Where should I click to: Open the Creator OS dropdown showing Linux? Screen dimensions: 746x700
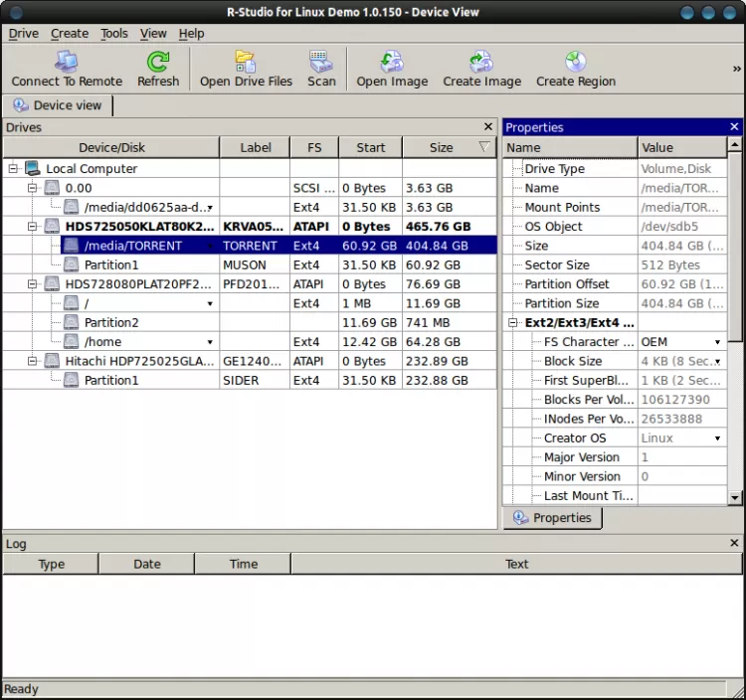coord(718,438)
